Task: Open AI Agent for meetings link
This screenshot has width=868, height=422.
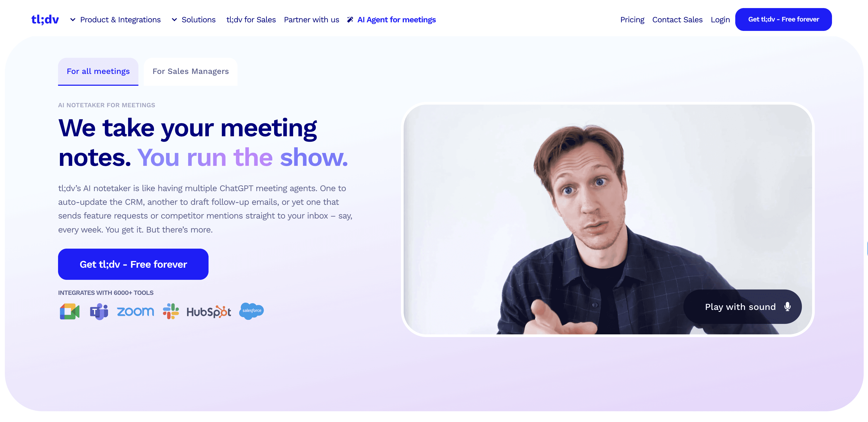Action: [396, 20]
